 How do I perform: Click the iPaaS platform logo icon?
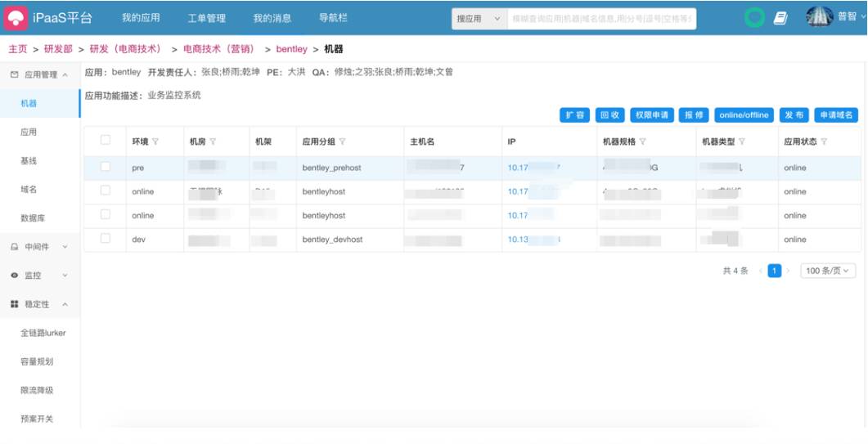[x=16, y=18]
